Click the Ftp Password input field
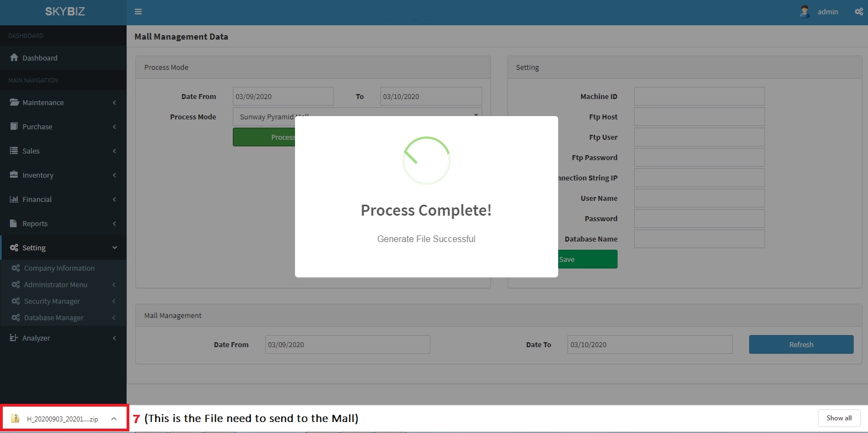 pos(699,157)
